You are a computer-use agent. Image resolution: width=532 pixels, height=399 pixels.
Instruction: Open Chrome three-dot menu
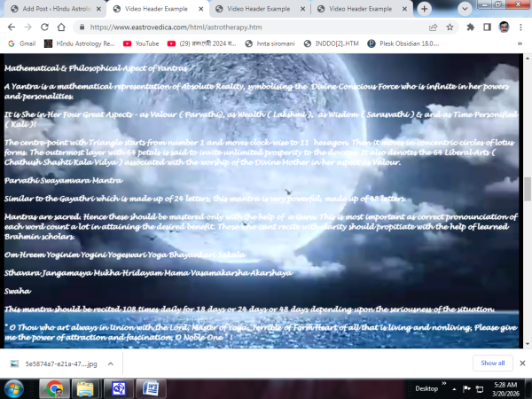[520, 27]
